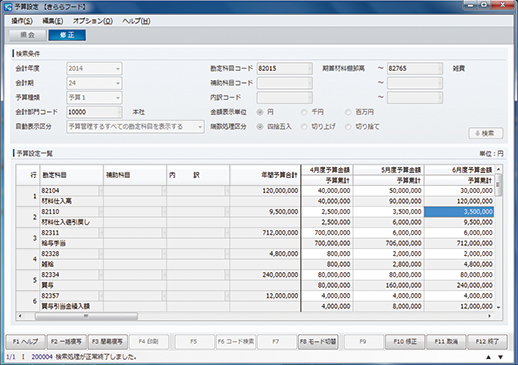Click the status bar up arrow
The image size is (518, 365).
[488, 357]
